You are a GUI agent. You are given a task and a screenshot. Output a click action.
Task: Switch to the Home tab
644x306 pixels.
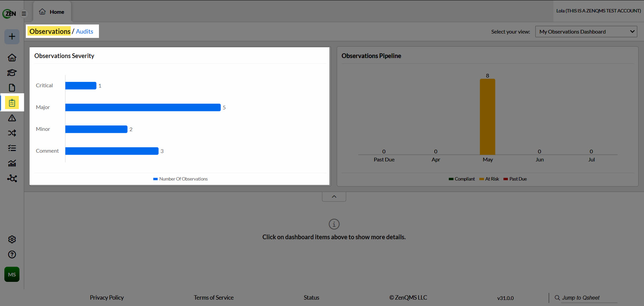tap(52, 12)
